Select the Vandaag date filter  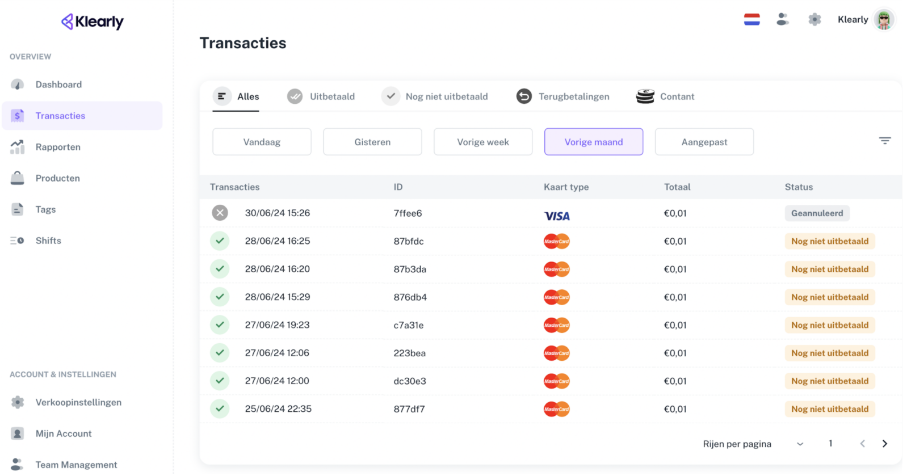click(262, 142)
